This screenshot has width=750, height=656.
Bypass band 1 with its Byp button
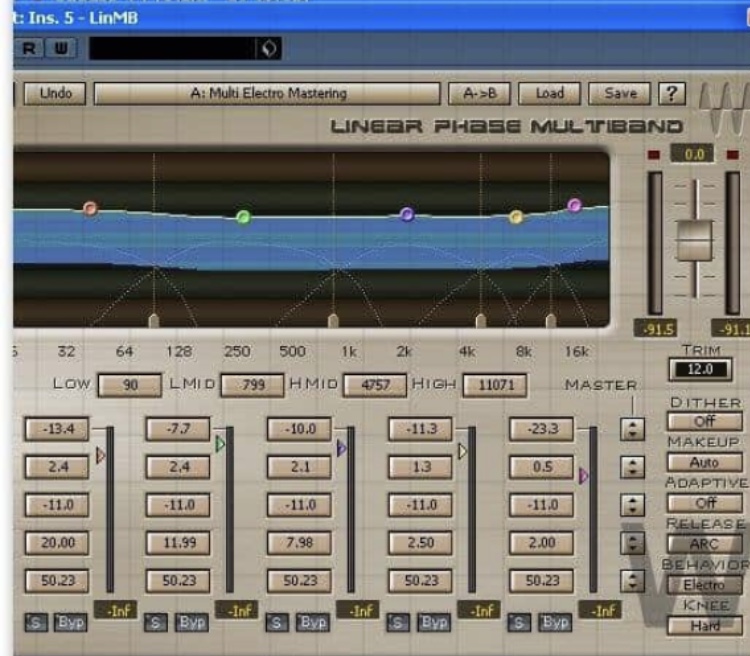coord(70,623)
